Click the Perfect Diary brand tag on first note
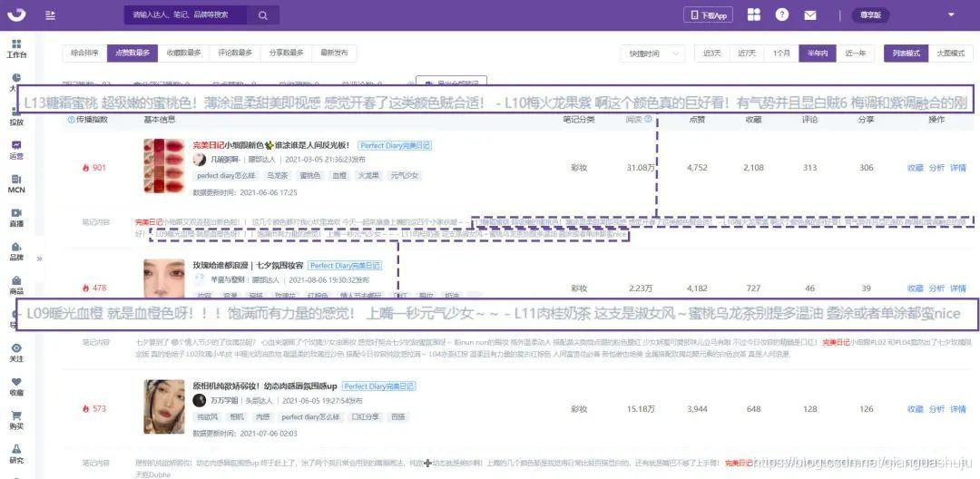980x479 pixels. pyautogui.click(x=395, y=145)
